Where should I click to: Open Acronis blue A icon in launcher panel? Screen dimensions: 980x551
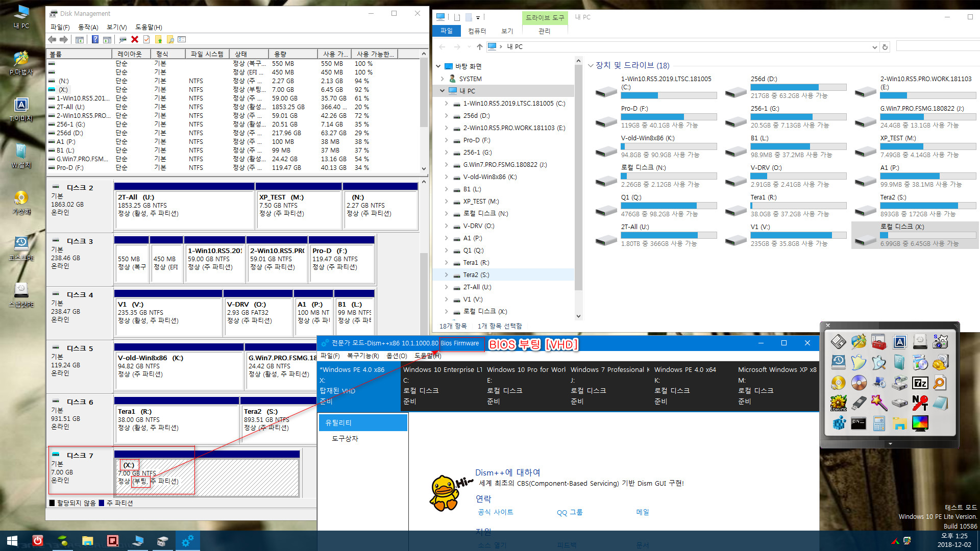900,341
